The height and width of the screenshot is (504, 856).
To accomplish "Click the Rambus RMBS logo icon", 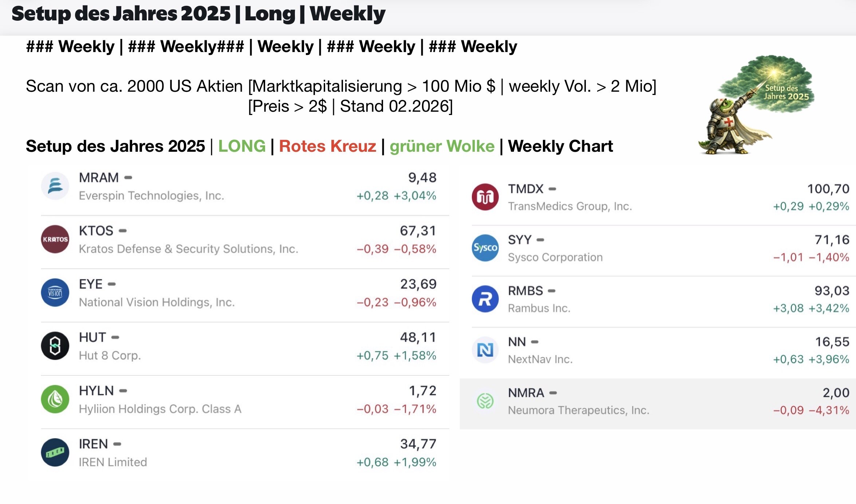I will click(485, 299).
